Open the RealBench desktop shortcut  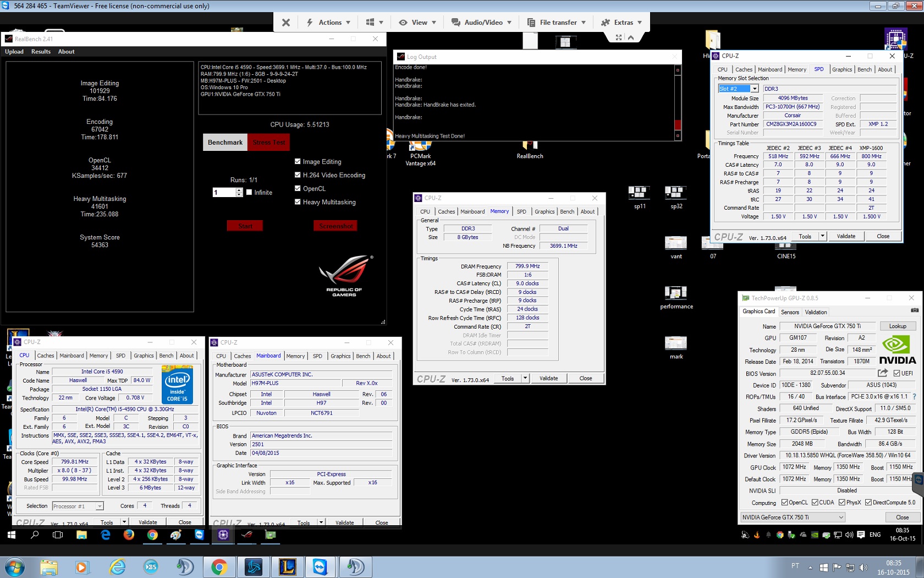coord(530,149)
